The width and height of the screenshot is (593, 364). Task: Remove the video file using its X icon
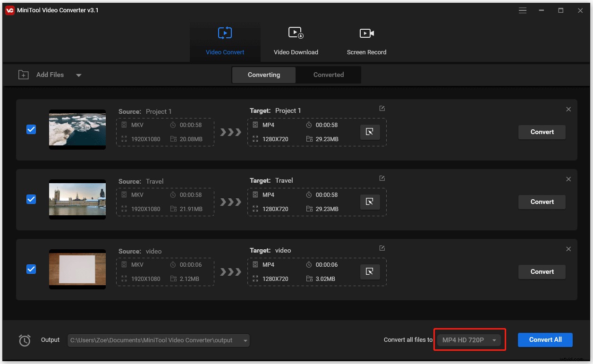568,249
